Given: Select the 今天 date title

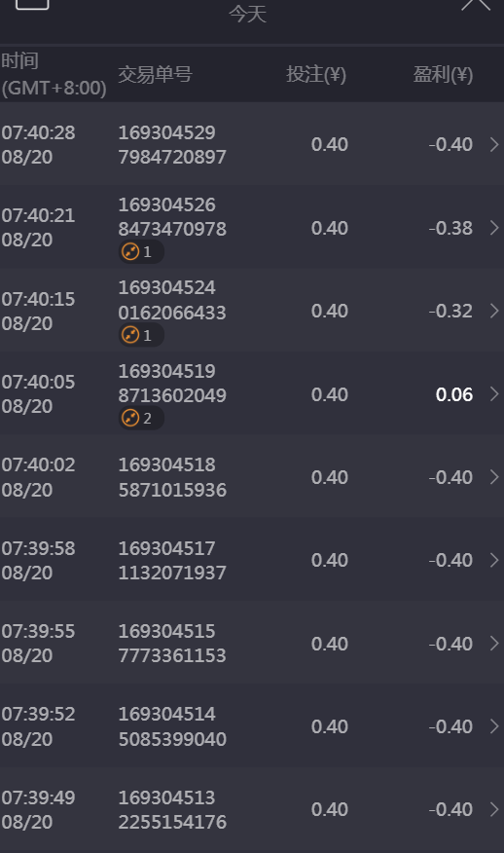Looking at the screenshot, I should pos(248,14).
